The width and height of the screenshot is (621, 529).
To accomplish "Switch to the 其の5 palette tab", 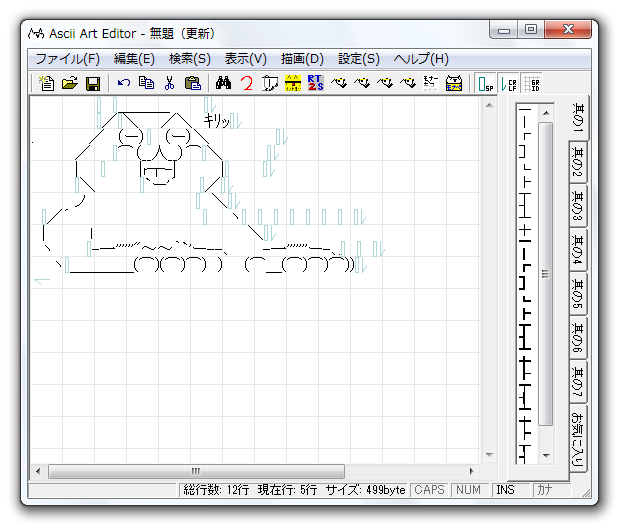I will [x=578, y=294].
